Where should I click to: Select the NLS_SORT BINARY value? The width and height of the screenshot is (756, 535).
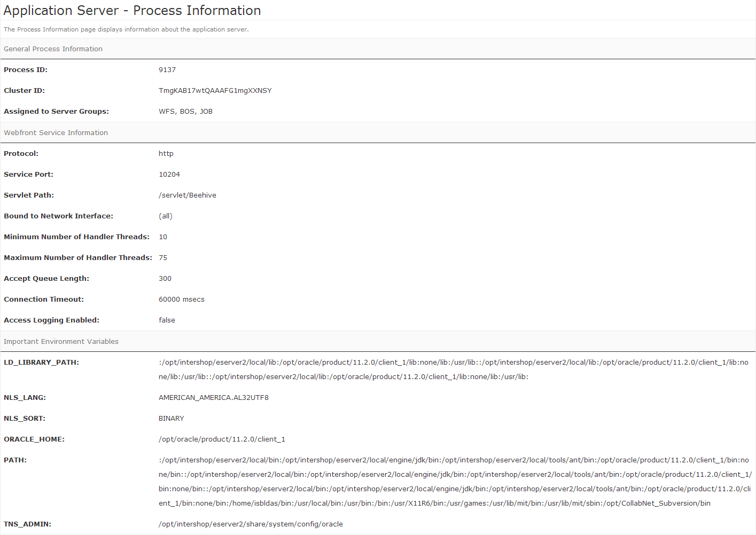click(171, 418)
